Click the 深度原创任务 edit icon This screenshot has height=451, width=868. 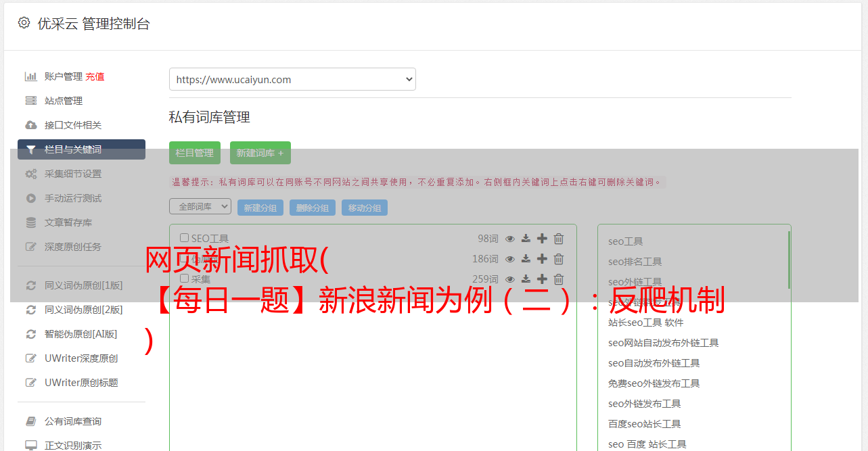[x=31, y=247]
